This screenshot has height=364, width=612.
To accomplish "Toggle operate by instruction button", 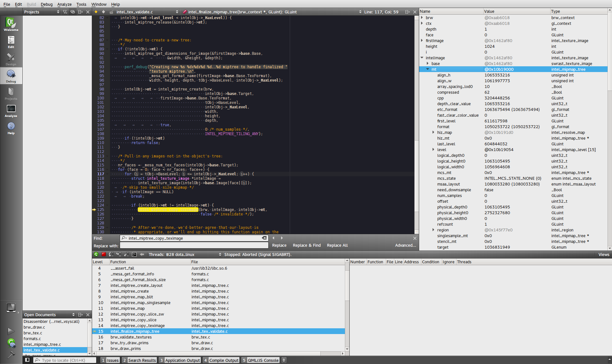I will pyautogui.click(x=134, y=254).
